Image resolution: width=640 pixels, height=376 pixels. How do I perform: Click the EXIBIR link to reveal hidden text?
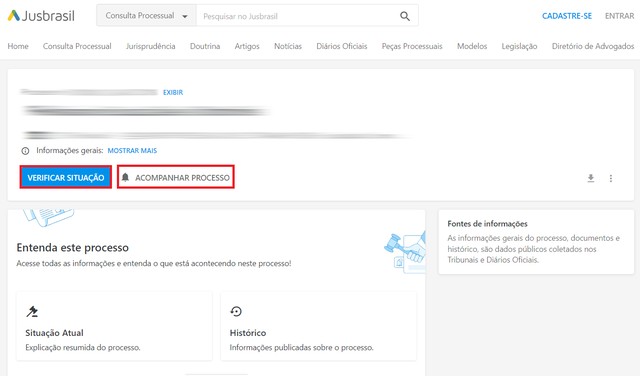173,93
